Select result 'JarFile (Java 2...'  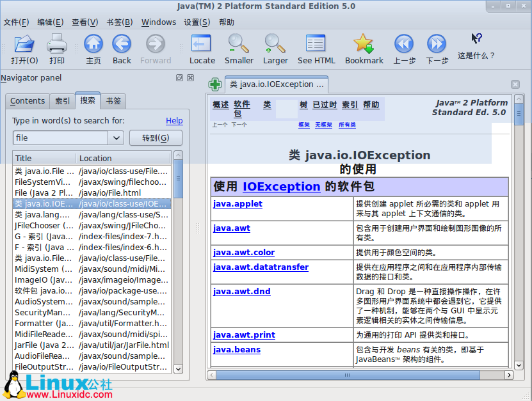[x=92, y=345]
